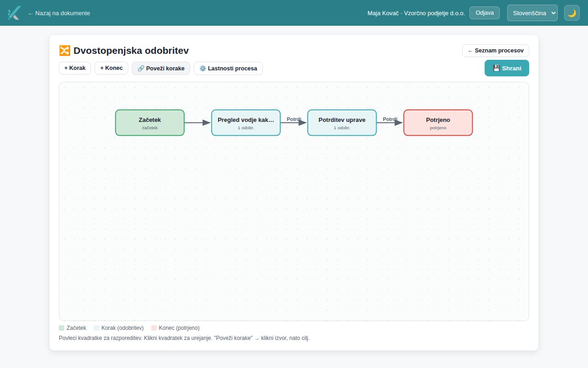Click the app logo in header
588x368 pixels.
pyautogui.click(x=14, y=13)
